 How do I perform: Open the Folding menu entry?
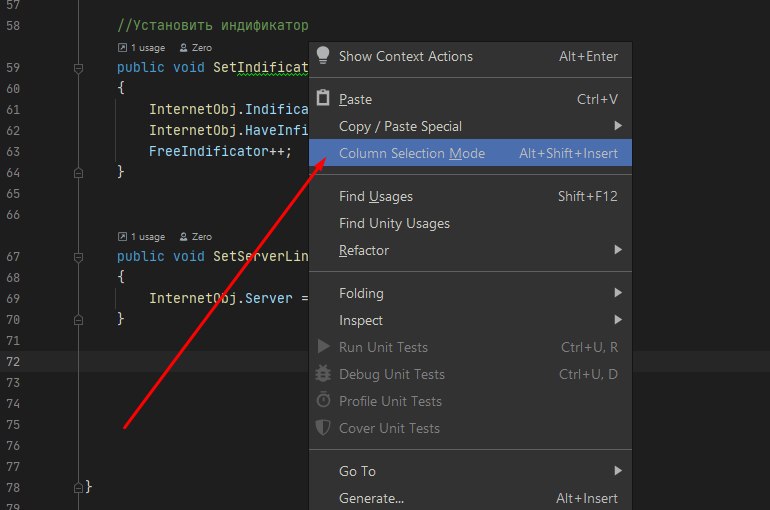click(x=470, y=293)
